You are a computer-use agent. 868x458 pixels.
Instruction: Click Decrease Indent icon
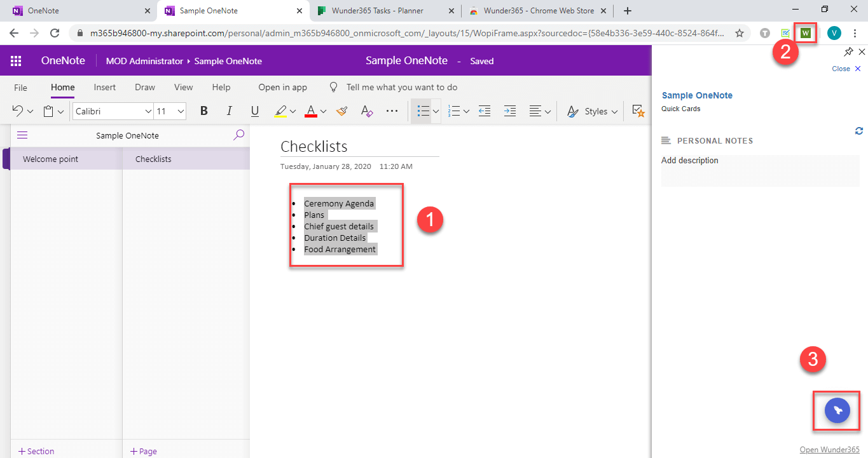(x=485, y=111)
